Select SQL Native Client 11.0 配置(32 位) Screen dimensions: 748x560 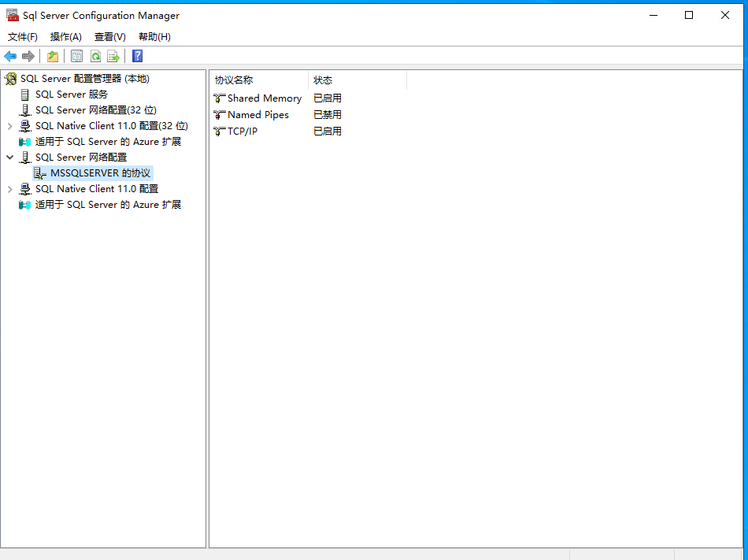(112, 126)
